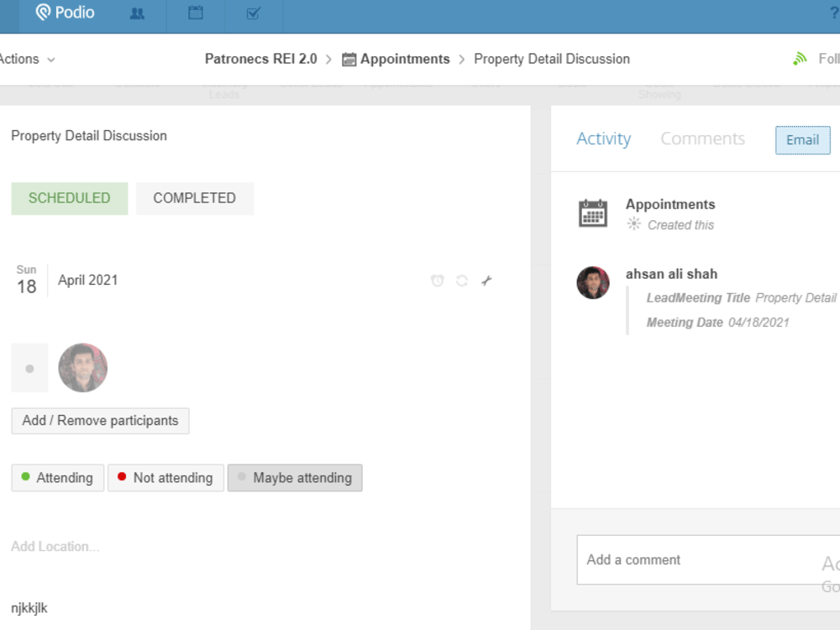Image resolution: width=840 pixels, height=630 pixels.
Task: Open the tasks checkmark icon in top bar
Action: (254, 13)
